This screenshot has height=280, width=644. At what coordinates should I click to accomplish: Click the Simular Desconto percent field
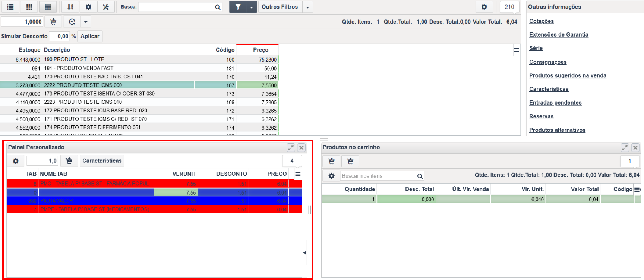coord(60,36)
